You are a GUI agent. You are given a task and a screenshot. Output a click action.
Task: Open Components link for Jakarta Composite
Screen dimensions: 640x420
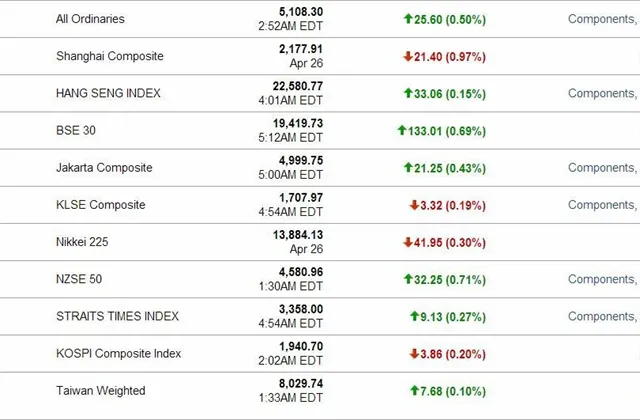coord(602,168)
